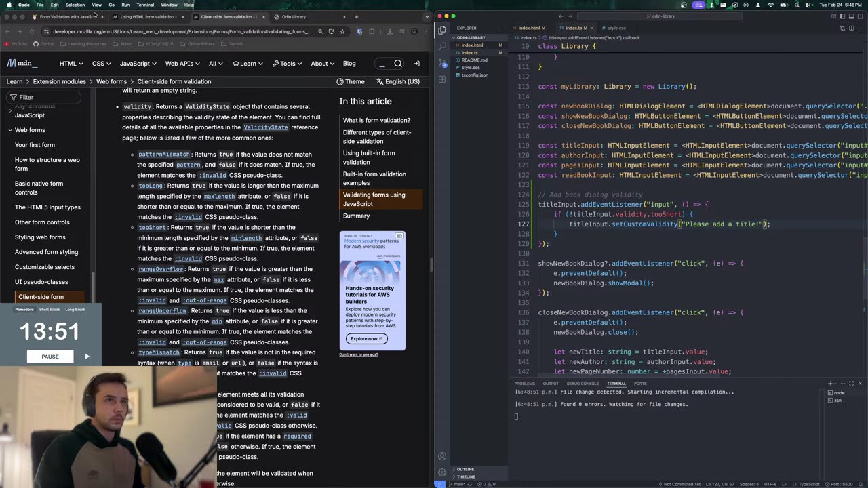Click Explore now in the AWS ad

(x=366, y=338)
